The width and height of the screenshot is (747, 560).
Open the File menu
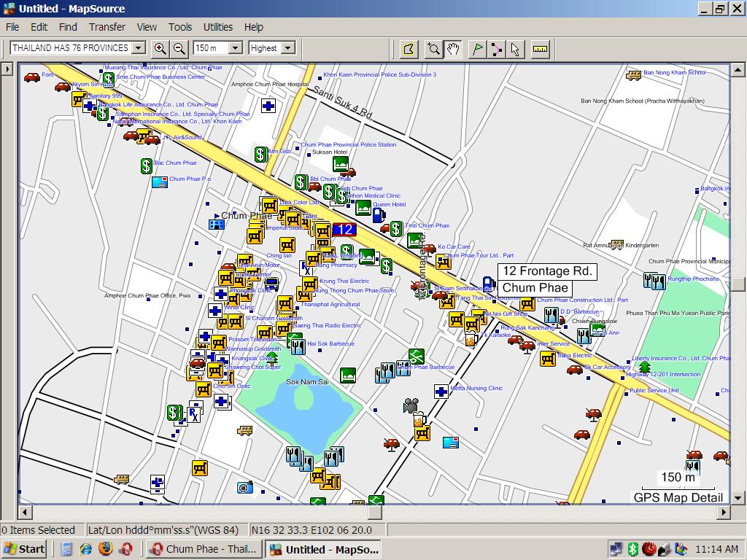(x=12, y=27)
